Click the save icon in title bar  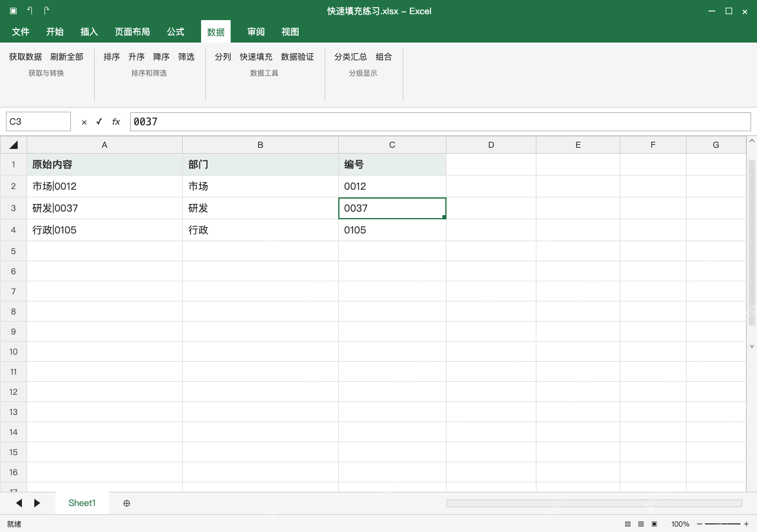13,11
